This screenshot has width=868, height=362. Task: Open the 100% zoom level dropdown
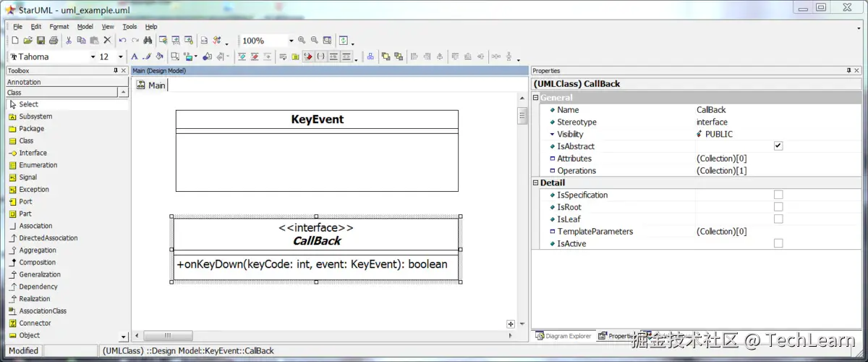(x=292, y=41)
